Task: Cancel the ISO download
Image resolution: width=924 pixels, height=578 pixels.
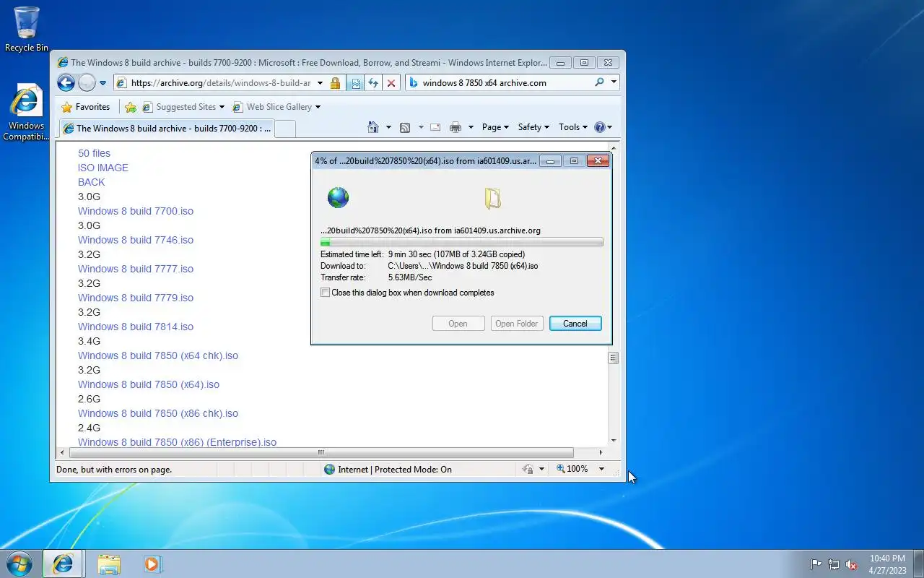Action: [575, 324]
